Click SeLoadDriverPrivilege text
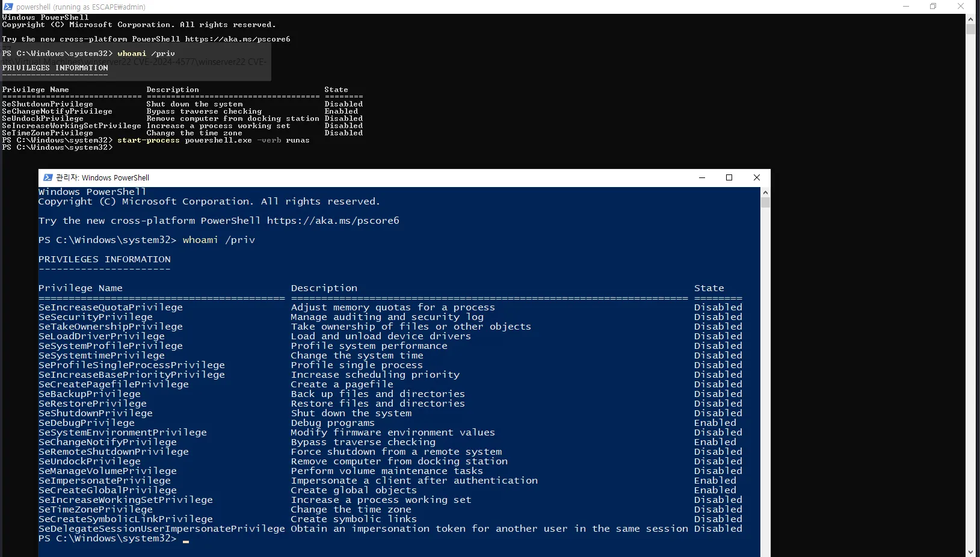Image resolution: width=980 pixels, height=557 pixels. click(x=102, y=336)
